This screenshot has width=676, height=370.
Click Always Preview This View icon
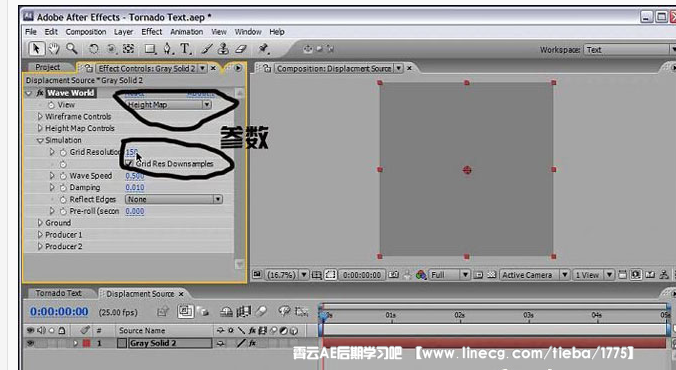tap(257, 275)
